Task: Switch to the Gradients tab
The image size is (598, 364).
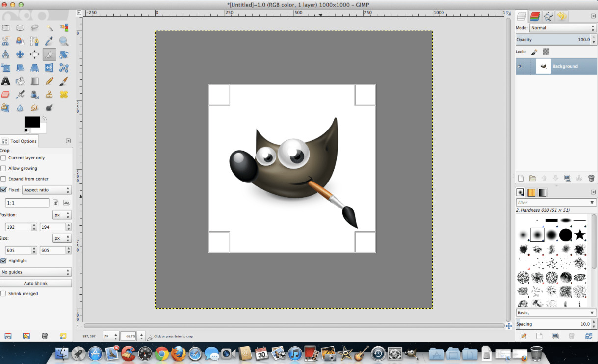Action: pyautogui.click(x=543, y=192)
